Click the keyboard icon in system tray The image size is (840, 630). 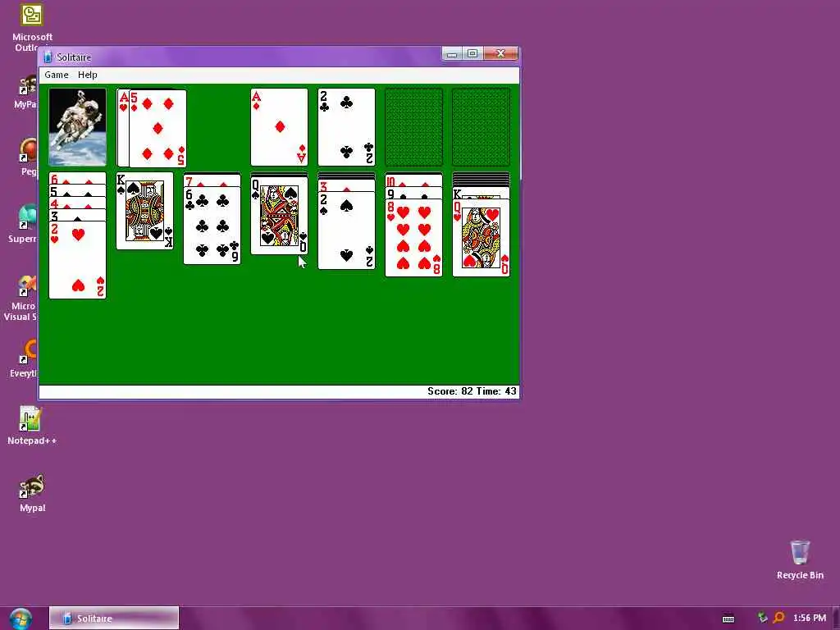[728, 619]
